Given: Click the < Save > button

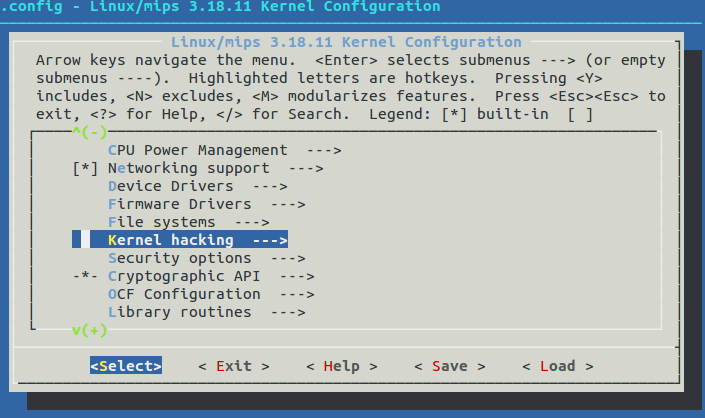Looking at the screenshot, I should pos(450,366).
